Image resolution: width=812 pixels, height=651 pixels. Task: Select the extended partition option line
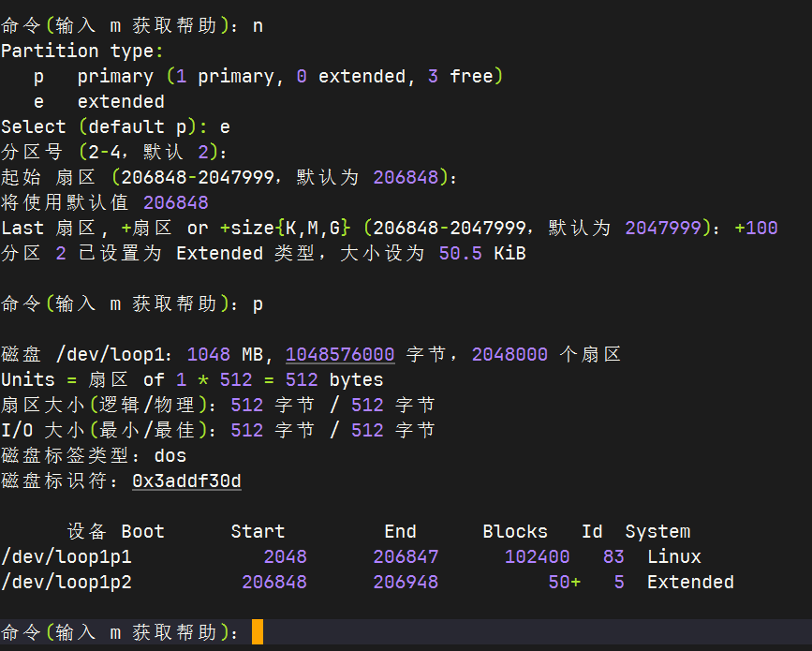120,101
